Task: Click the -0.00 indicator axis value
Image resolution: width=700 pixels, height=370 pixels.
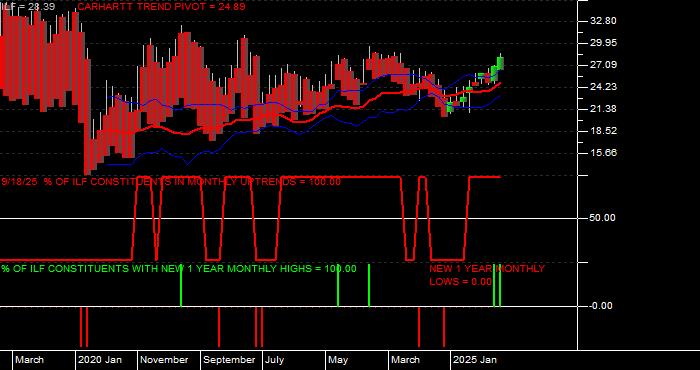Action: 601,306
